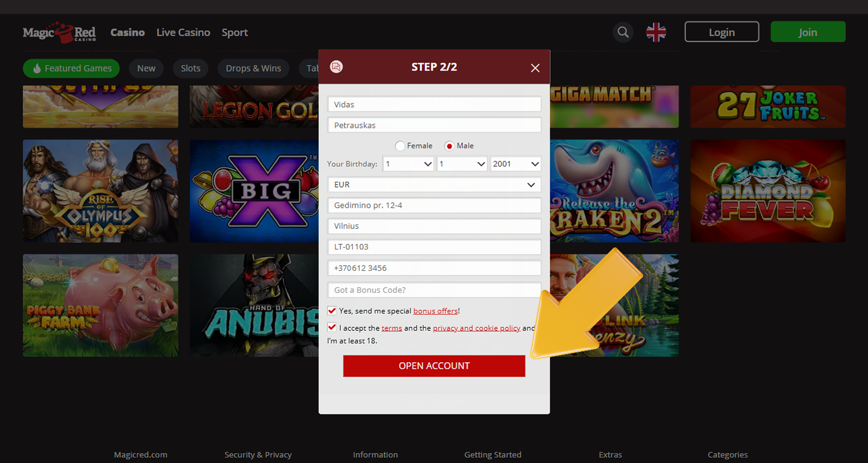Click the green Join button
The image size is (868, 463).
coord(808,32)
